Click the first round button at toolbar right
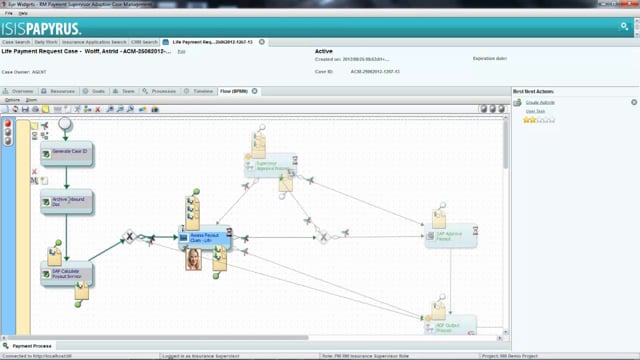Image resolution: width=640 pixels, height=360 pixels. pyautogui.click(x=484, y=109)
